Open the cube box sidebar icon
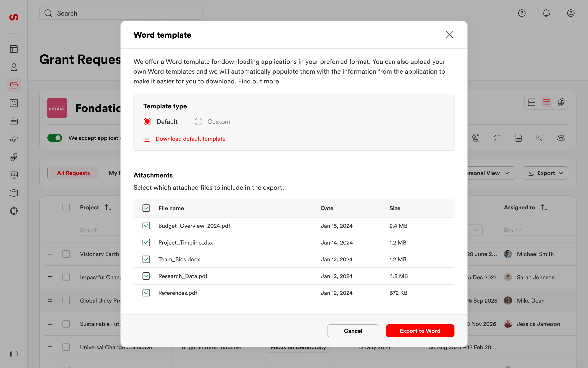Screen dimensions: 588x368 click(x=14, y=193)
